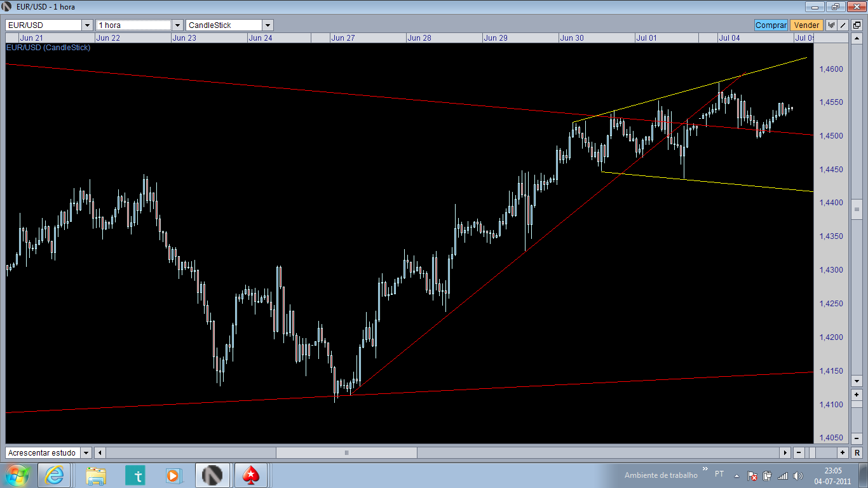Click the 1 hora timeframe field
This screenshot has height=488, width=868.
pos(133,25)
